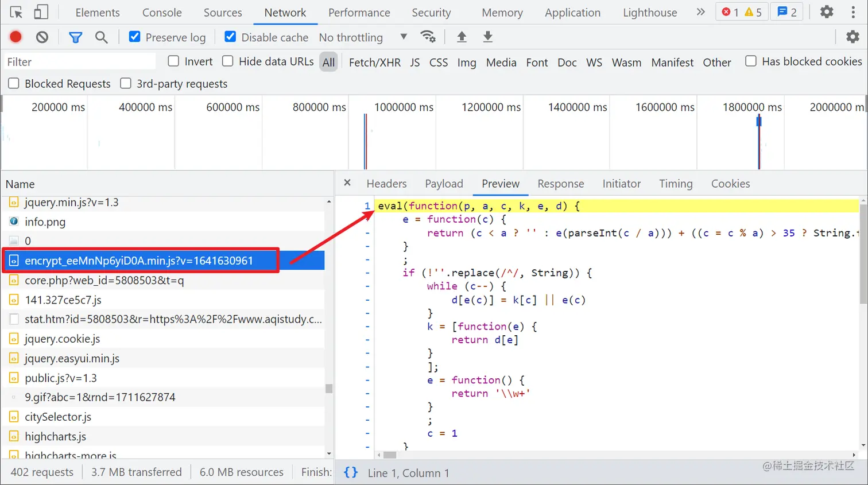Show more DevTools tabs chevron

tap(700, 12)
